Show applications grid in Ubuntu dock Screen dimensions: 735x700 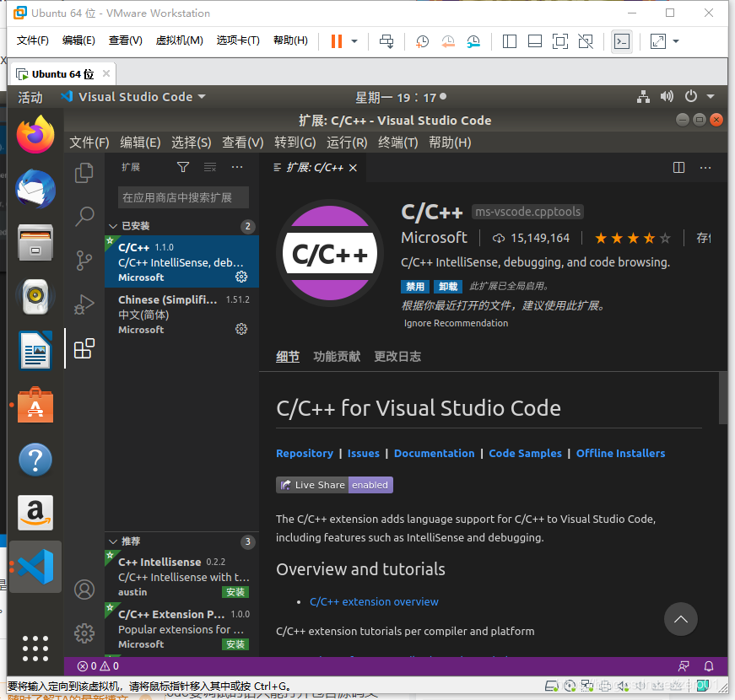pyautogui.click(x=35, y=649)
